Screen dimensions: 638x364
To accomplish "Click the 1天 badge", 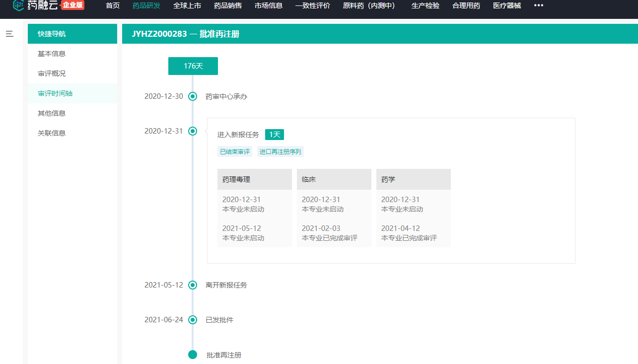I will [275, 135].
